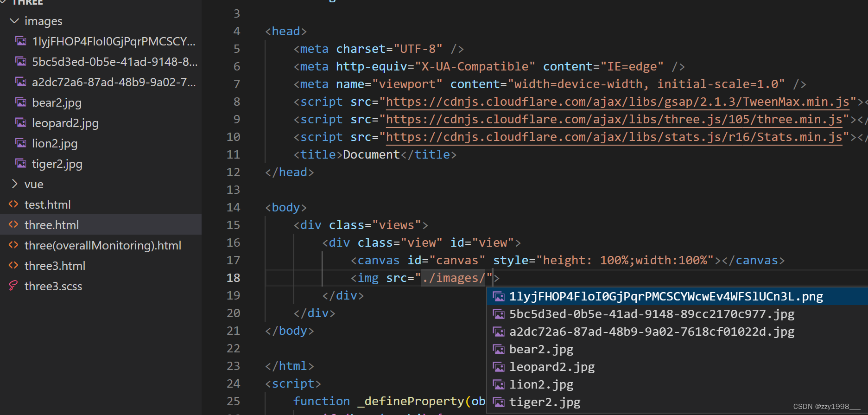The height and width of the screenshot is (415, 868).
Task: Click line number 18 in the gutter
Action: (233, 278)
